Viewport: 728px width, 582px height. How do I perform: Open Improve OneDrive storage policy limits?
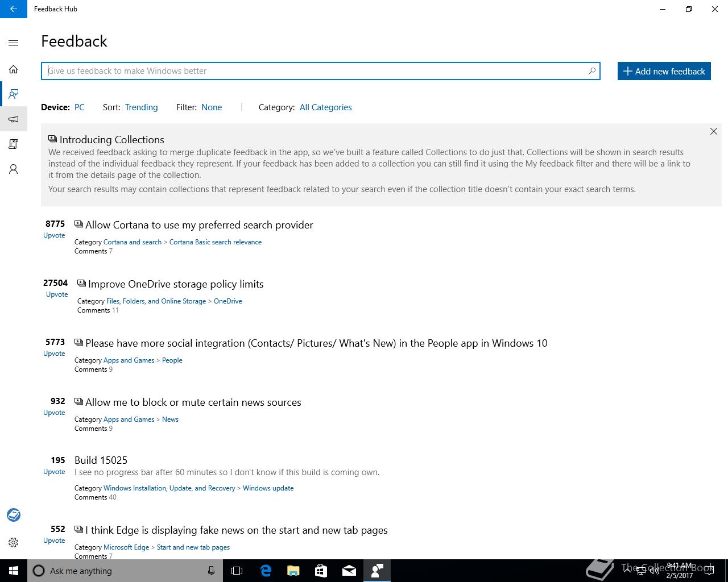click(176, 284)
